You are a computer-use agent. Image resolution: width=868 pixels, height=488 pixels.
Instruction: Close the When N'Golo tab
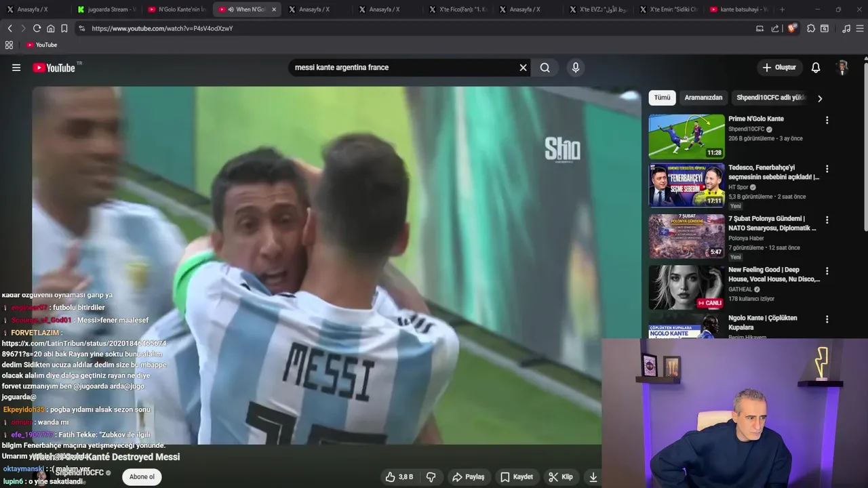point(274,9)
